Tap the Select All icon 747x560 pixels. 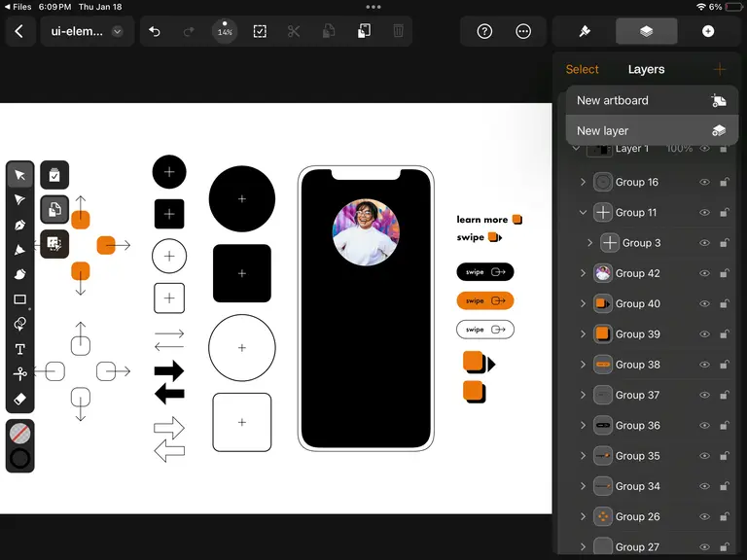pyautogui.click(x=260, y=31)
